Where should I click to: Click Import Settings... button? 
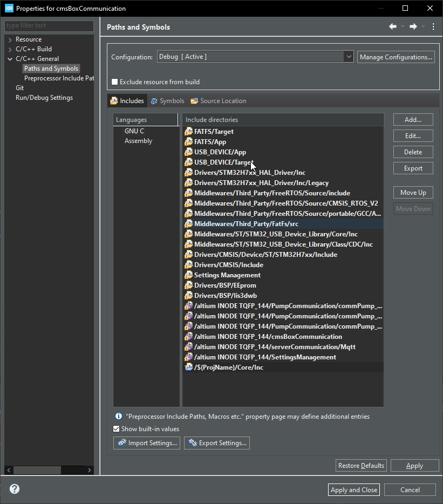pos(147,442)
